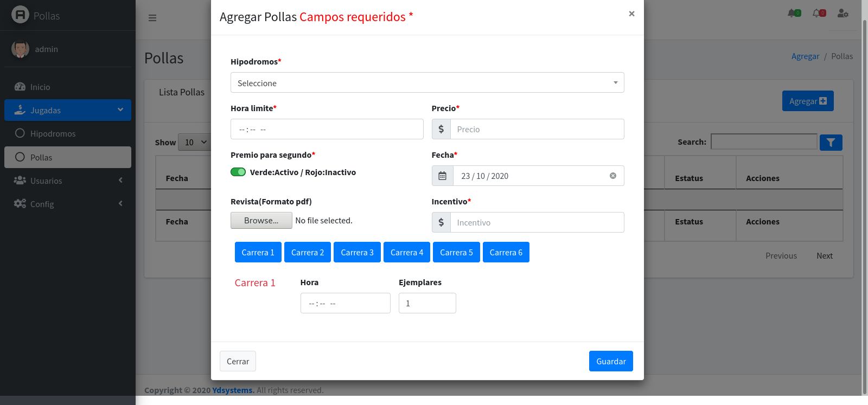Click Browse to choose a Revista file

(261, 220)
